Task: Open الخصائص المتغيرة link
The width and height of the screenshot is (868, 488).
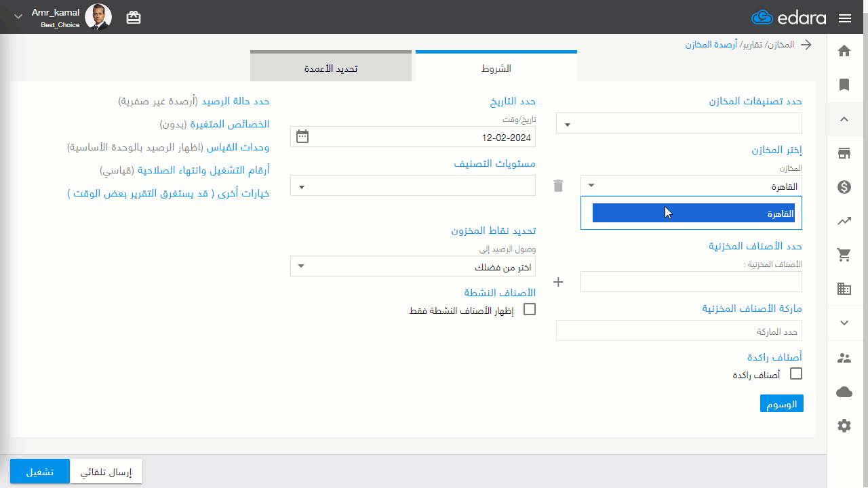Action: coord(214,124)
